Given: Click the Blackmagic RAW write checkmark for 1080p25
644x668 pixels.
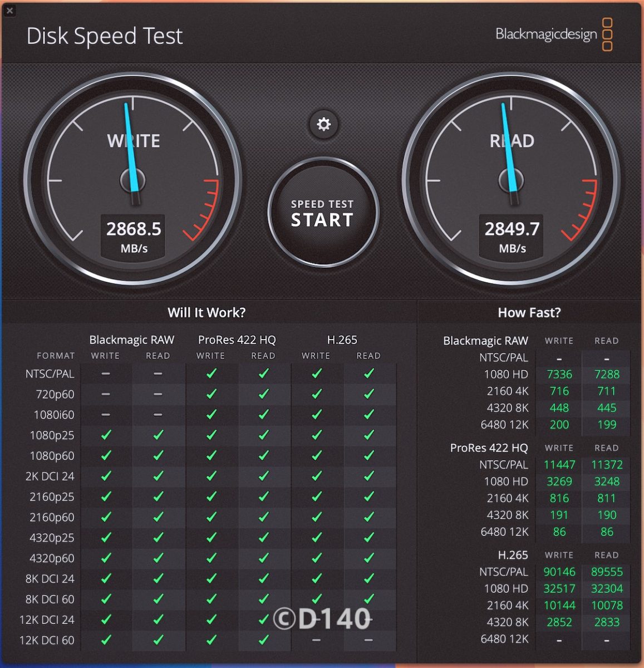Looking at the screenshot, I should coord(106,435).
